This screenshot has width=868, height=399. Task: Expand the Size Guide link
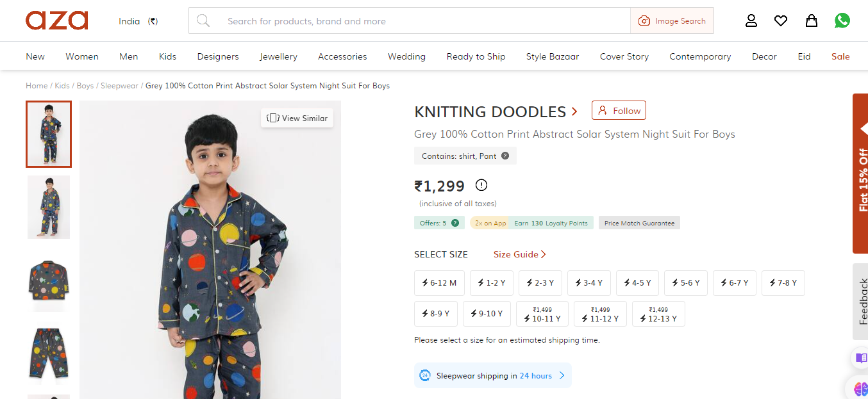[519, 254]
